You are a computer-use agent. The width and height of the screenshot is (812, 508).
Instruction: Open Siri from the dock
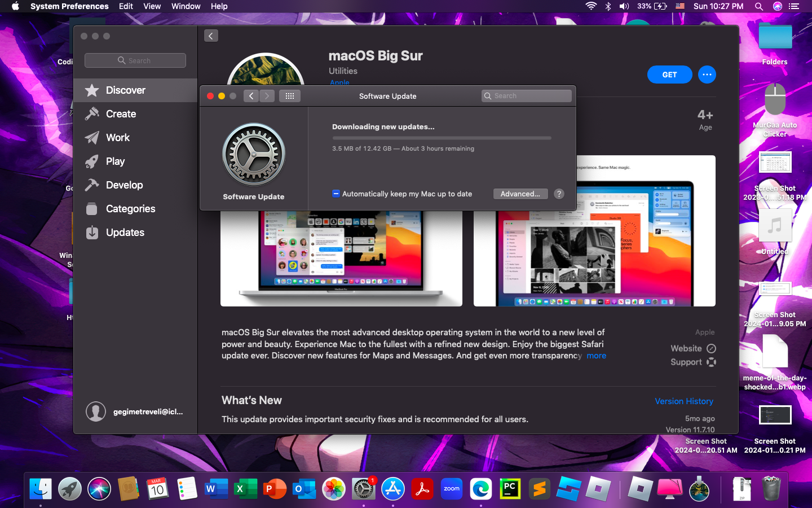[99, 489]
